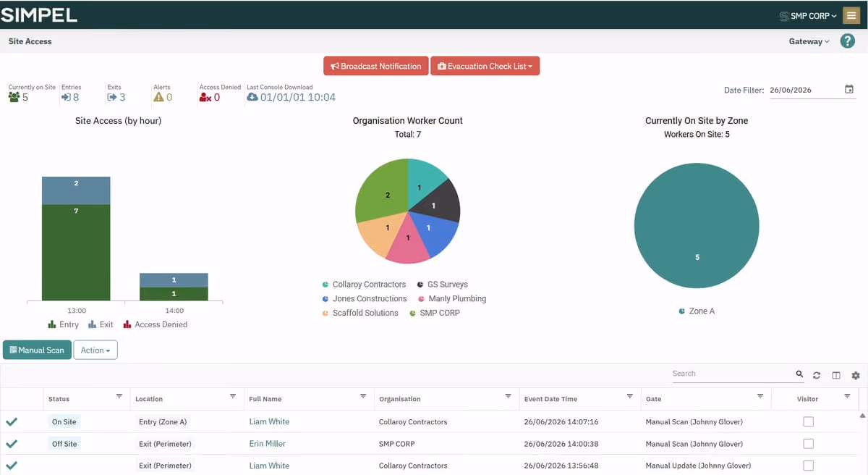The image size is (868, 475).
Task: Click 'Manual Update (Johnny Glover)' gate cell
Action: click(x=698, y=466)
